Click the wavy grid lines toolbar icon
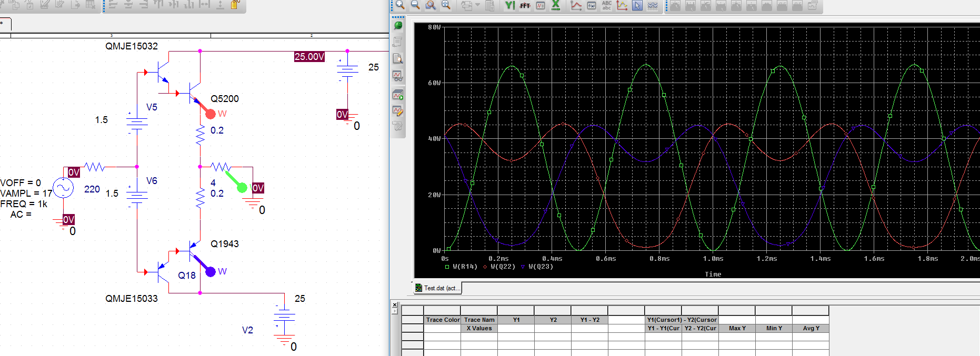 (653, 5)
